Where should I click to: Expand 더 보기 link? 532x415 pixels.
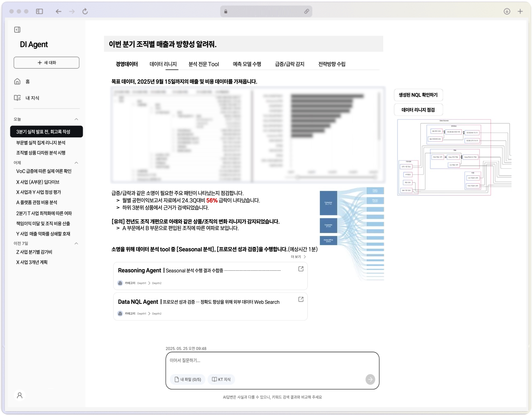tap(298, 257)
